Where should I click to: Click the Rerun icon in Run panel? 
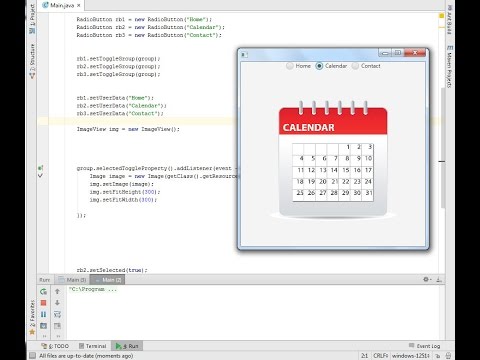(43, 292)
